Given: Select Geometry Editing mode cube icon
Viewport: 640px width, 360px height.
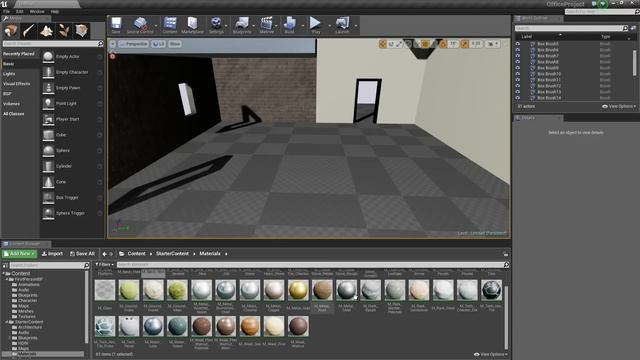Looking at the screenshot, I should pos(82,31).
